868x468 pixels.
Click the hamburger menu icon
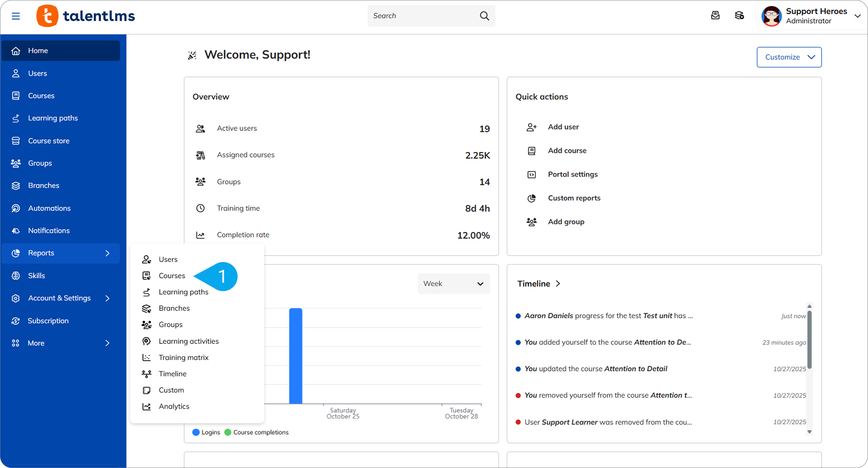coord(15,16)
